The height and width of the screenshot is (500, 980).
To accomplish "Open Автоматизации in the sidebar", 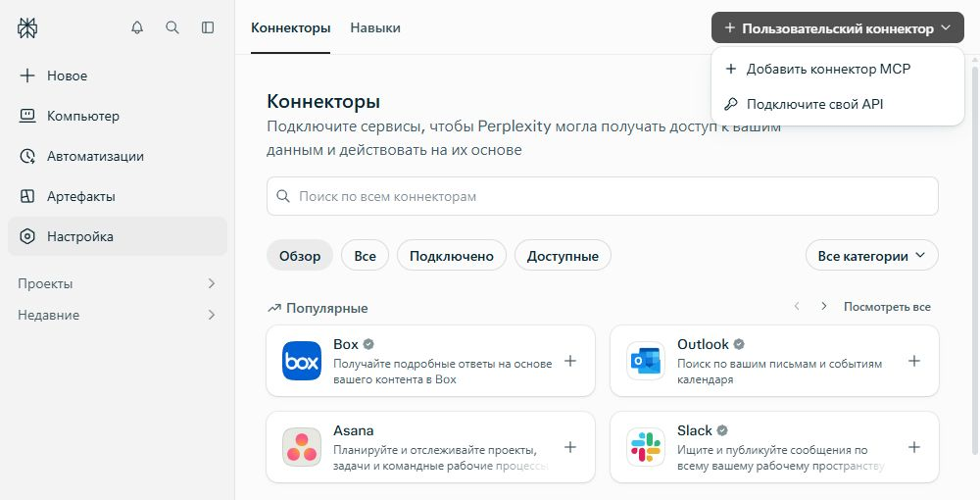I will [x=118, y=156].
